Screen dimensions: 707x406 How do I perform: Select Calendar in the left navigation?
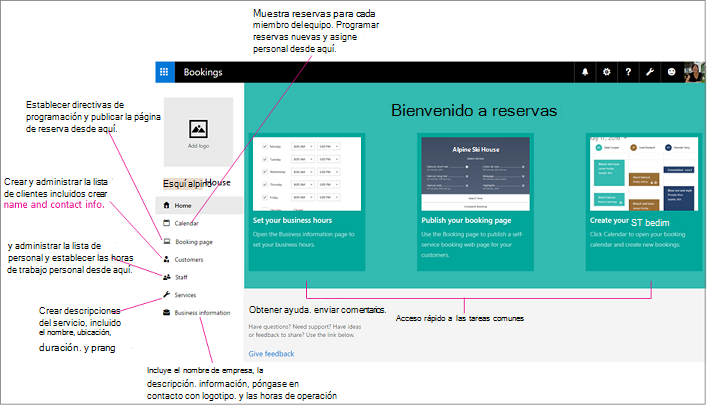click(187, 223)
